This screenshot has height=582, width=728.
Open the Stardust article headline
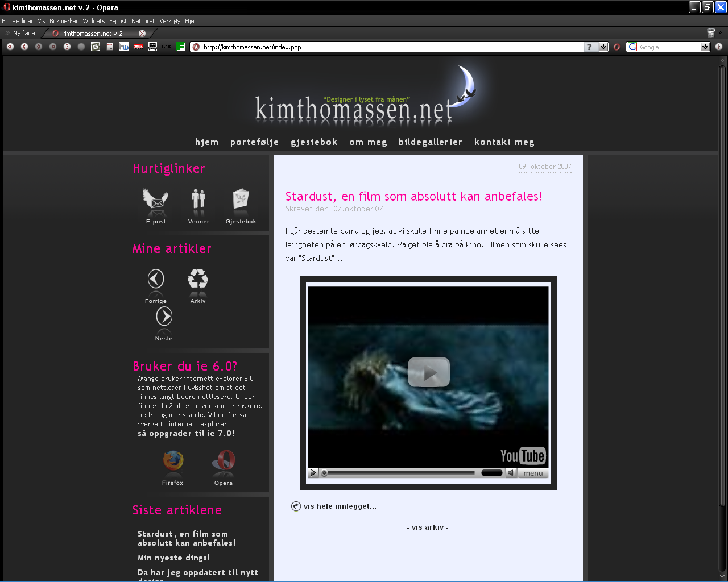click(x=413, y=197)
